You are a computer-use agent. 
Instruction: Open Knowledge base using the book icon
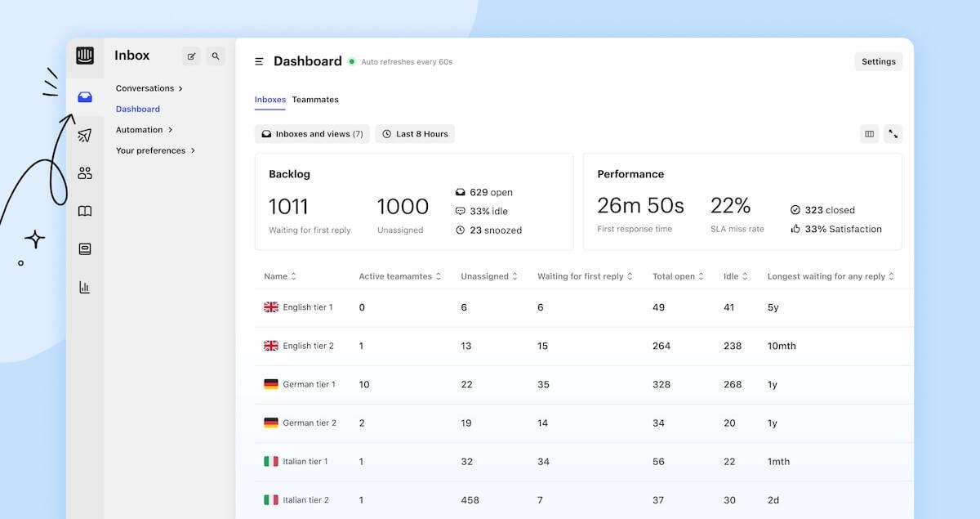[x=85, y=211]
